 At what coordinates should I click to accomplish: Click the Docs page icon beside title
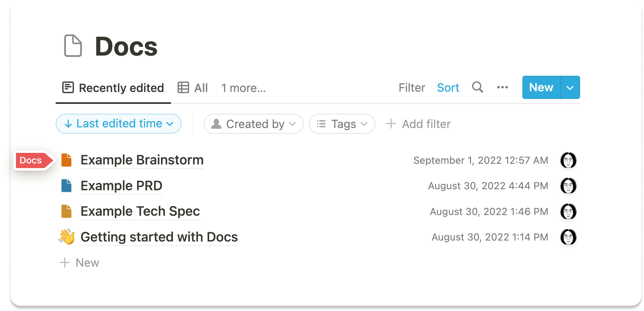(73, 46)
